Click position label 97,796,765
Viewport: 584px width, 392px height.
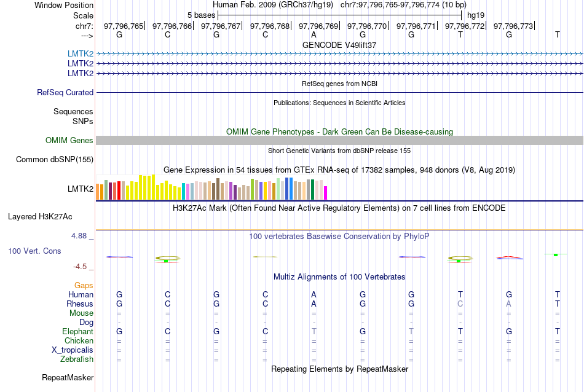point(124,26)
